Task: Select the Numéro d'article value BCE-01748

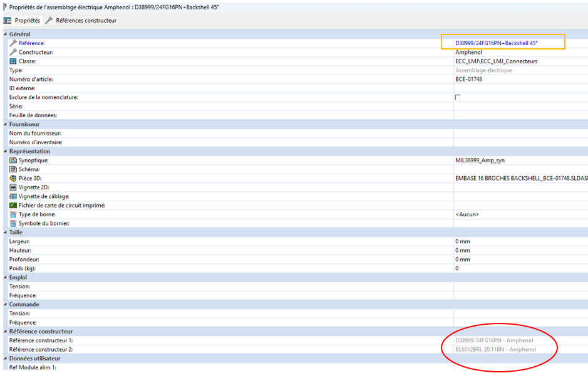Action: pyautogui.click(x=468, y=80)
